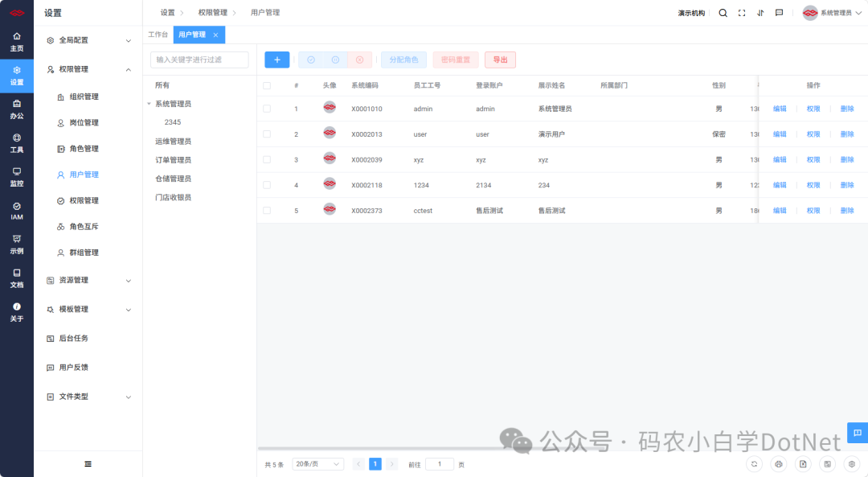The image size is (868, 477).
Task: Click 权限 link for xyz row
Action: (x=813, y=159)
